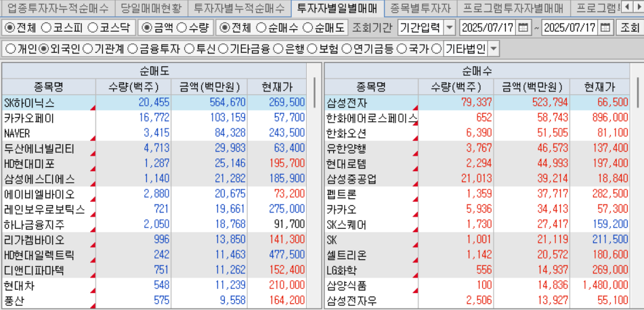Select 두산에너빌리티 stock name
The height and width of the screenshot is (310, 644).
[39, 149]
